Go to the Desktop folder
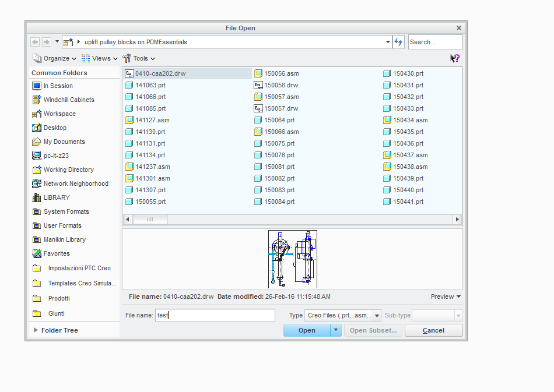 click(49, 128)
